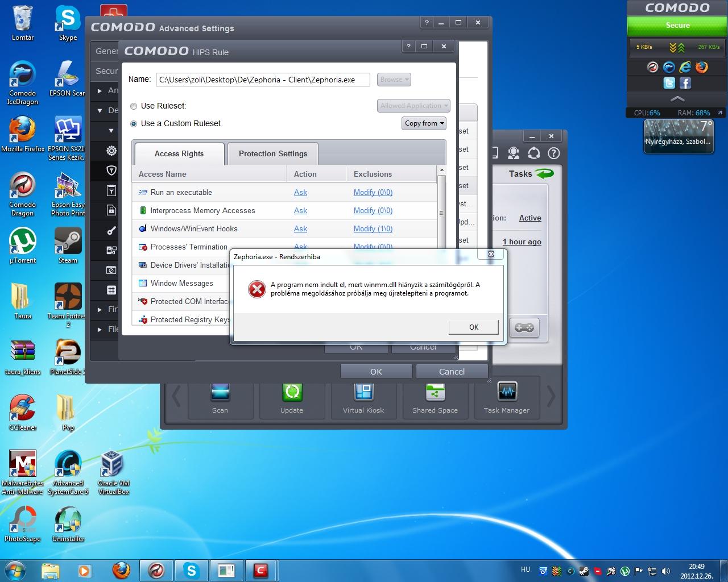Collapse the 'De' section in settings sidebar
The image size is (728, 582).
[x=100, y=110]
